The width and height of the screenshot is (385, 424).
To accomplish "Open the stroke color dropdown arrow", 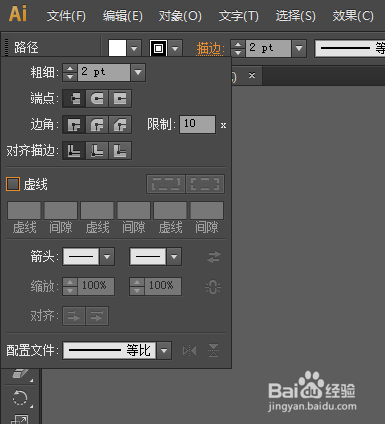I will 175,48.
